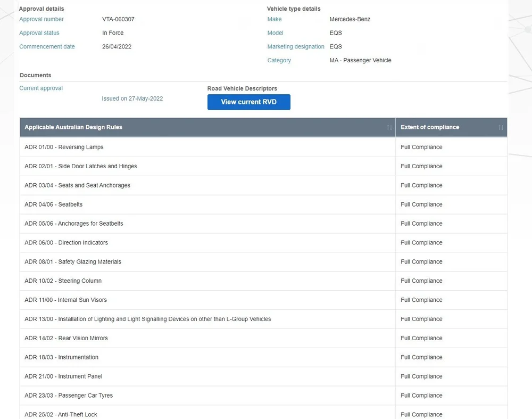The image size is (532, 419).
Task: Select commencement date 26/04/2022
Action: point(117,46)
